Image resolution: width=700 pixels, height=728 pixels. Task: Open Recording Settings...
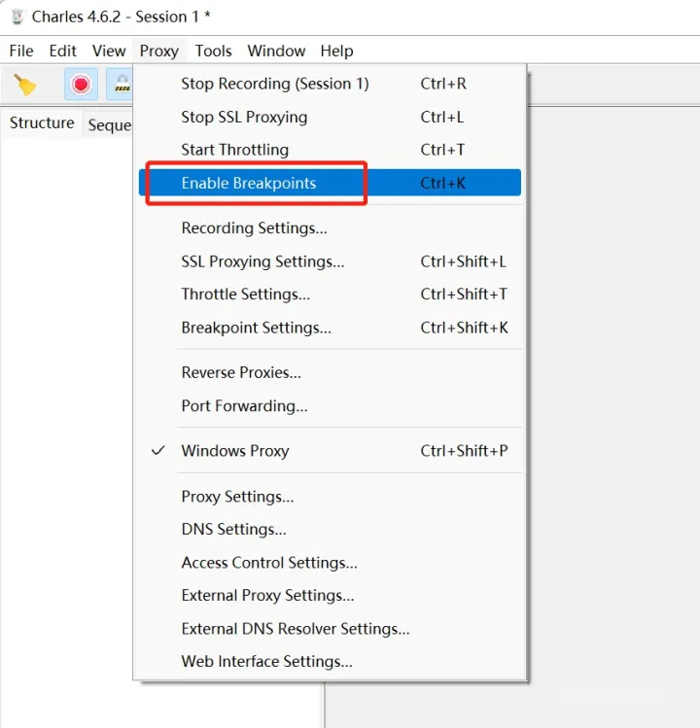point(330,228)
